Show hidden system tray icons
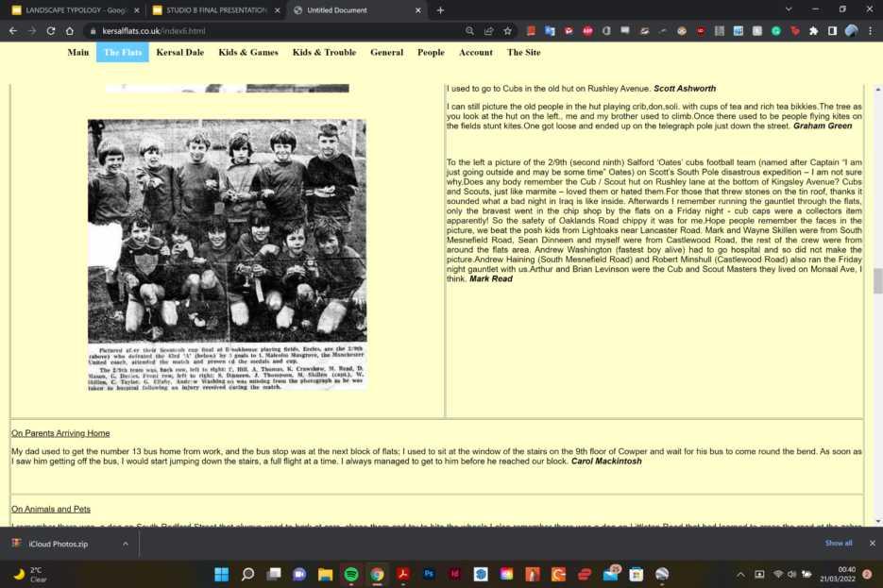Viewport: 883px width, 588px height. (741, 575)
